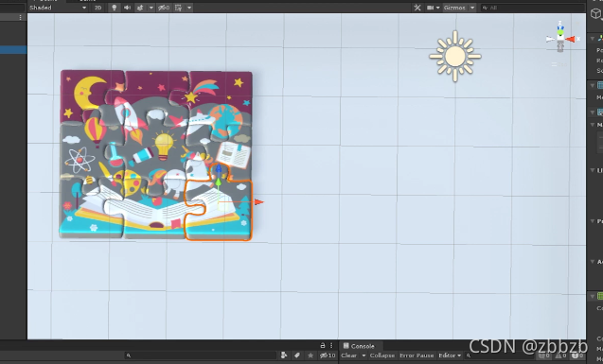The height and width of the screenshot is (364, 603).
Task: Click the Project panel lock icon
Action: [x=323, y=346]
